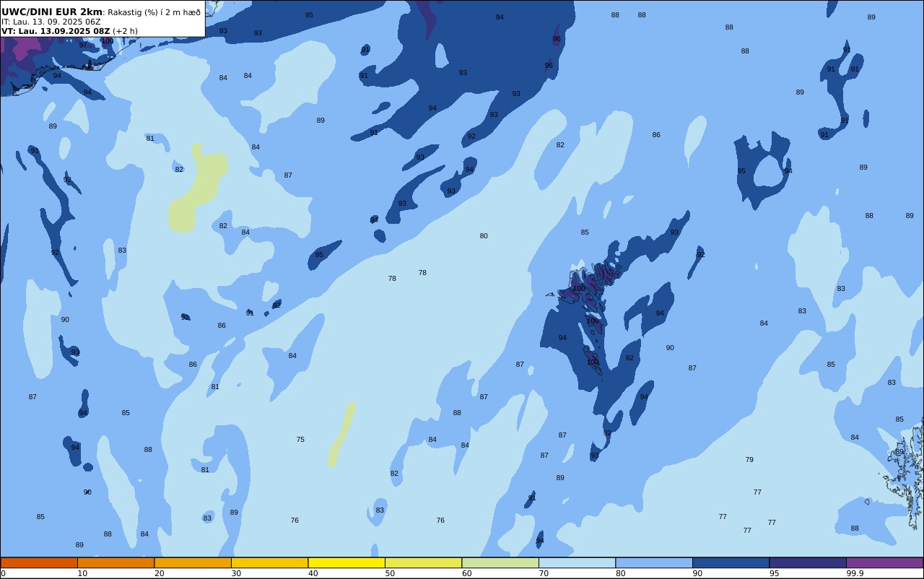Click the humidity value '79' on the map
Screen dimensions: 924x579
(x=749, y=460)
